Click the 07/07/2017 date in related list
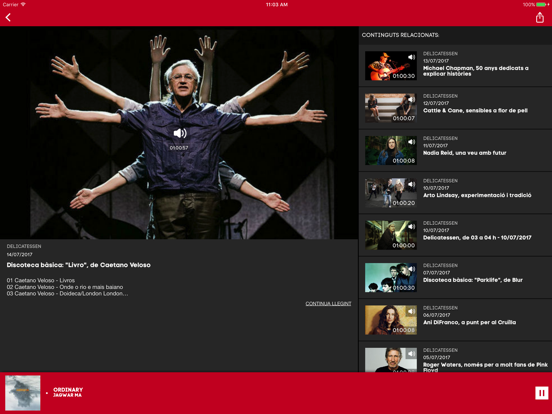The image size is (552, 414). [x=437, y=272]
